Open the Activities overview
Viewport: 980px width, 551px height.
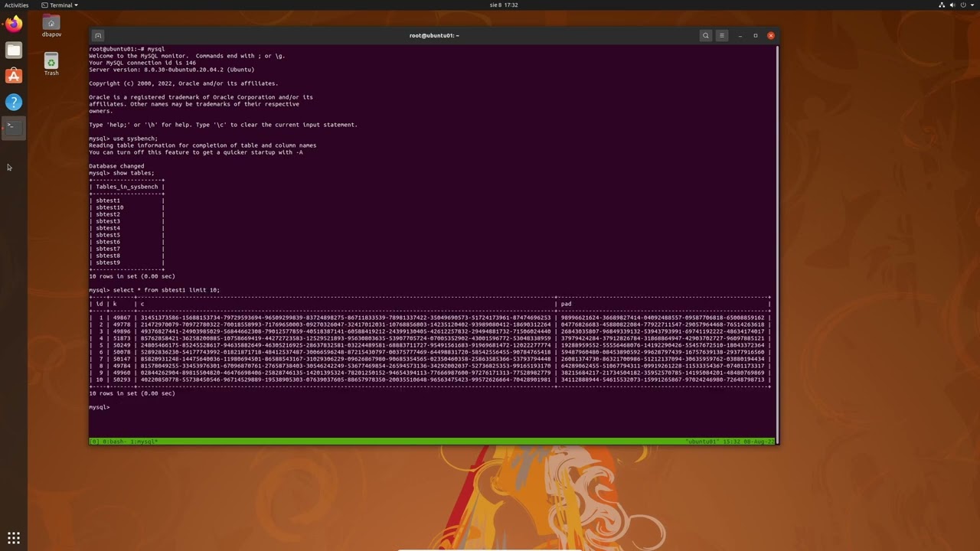16,5
